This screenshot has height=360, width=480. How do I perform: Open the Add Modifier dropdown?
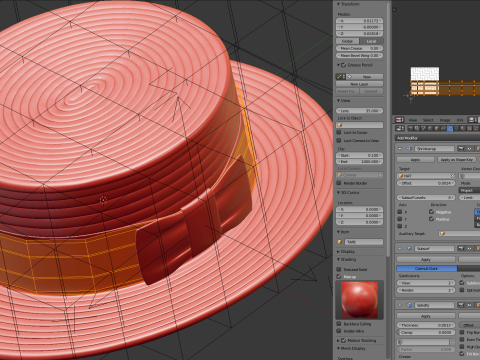click(x=437, y=138)
